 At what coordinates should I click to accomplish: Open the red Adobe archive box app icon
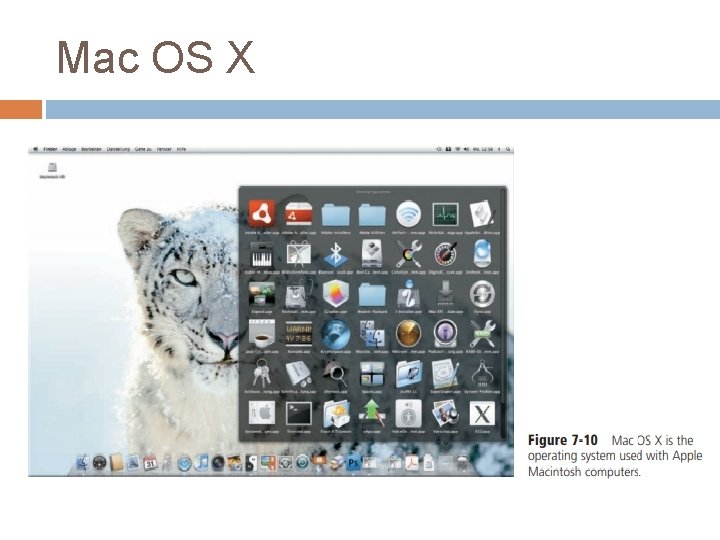(298, 214)
